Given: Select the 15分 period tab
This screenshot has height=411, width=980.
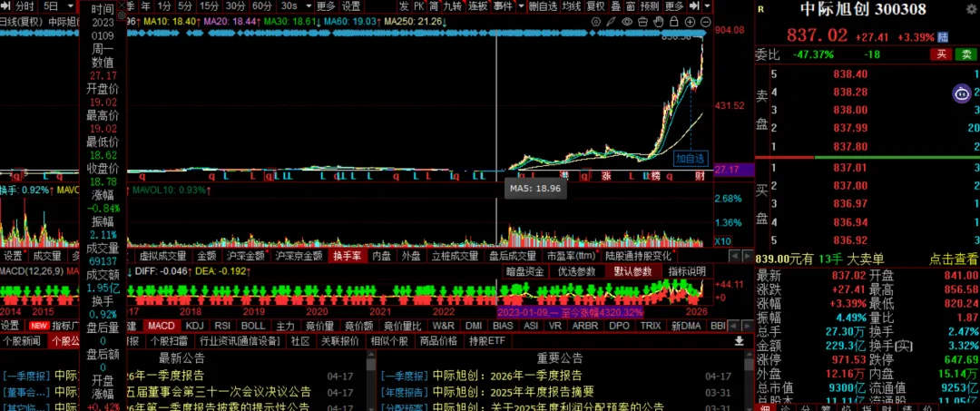Looking at the screenshot, I should pyautogui.click(x=209, y=6).
